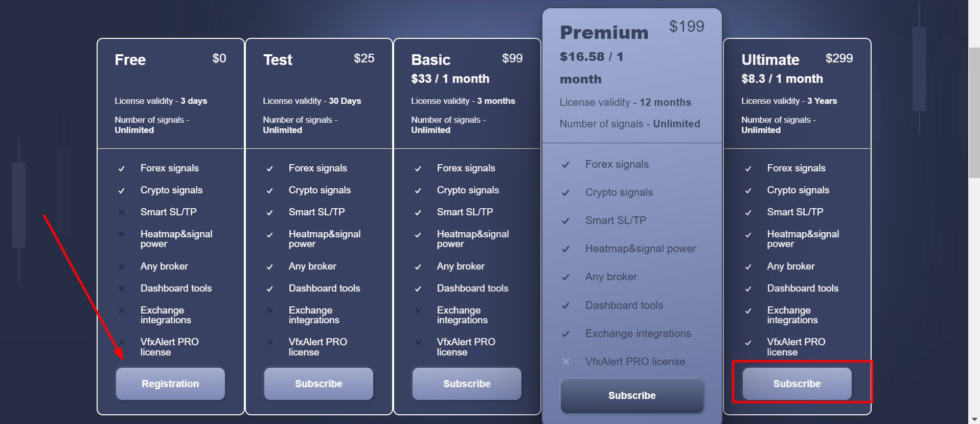Image resolution: width=980 pixels, height=424 pixels.
Task: Click the cross icon beside Free plan Smart SL/TP
Action: point(122,212)
